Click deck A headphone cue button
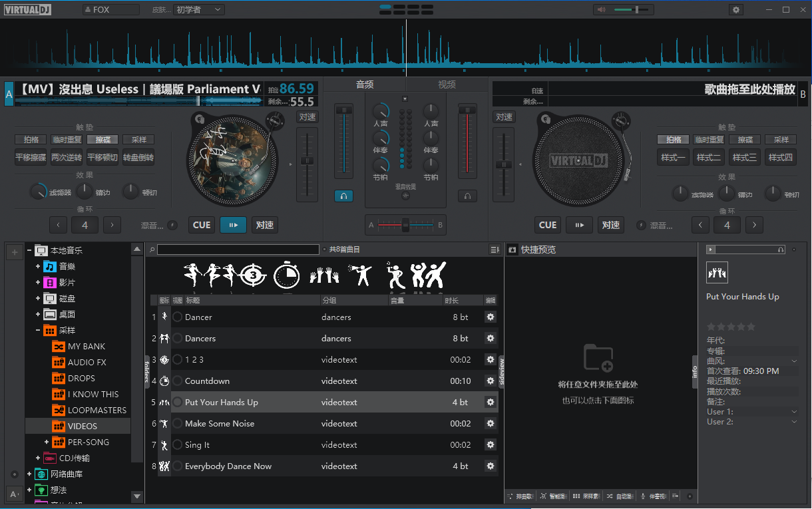The height and width of the screenshot is (509, 812). point(344,196)
